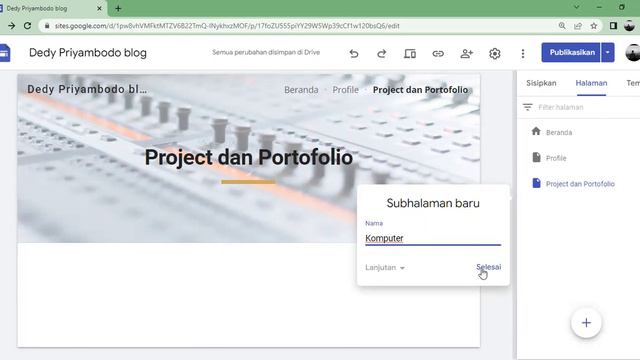The height and width of the screenshot is (360, 640).
Task: Bookmark this page with the star icon
Action: point(594,26)
